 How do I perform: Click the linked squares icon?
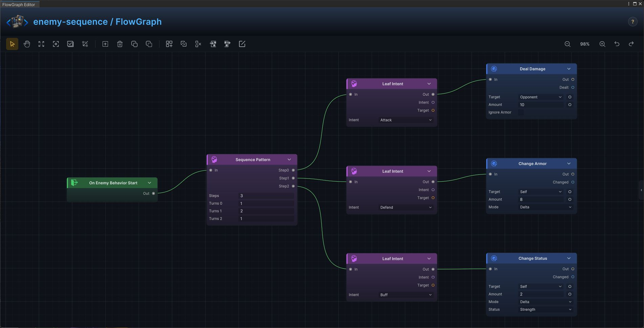point(184,44)
